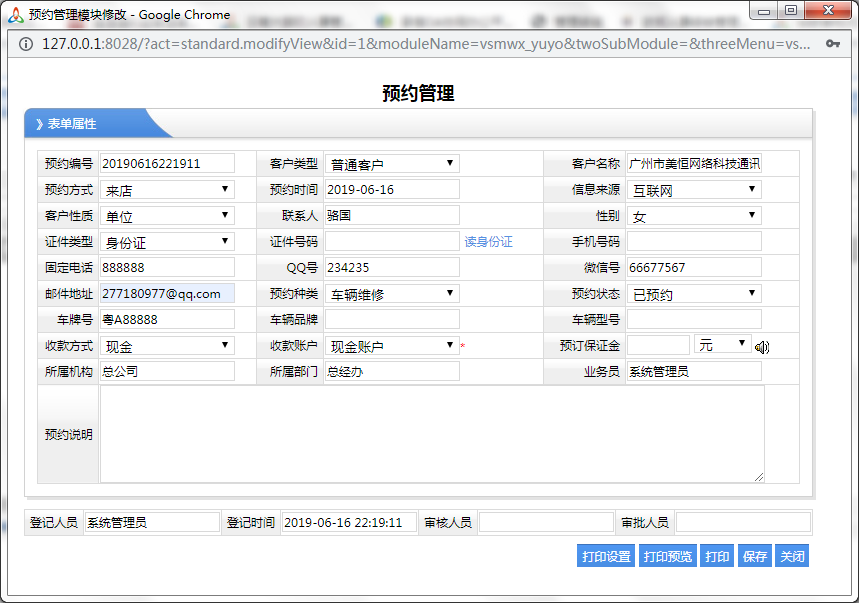Select the 性别 dropdown

(x=694, y=216)
